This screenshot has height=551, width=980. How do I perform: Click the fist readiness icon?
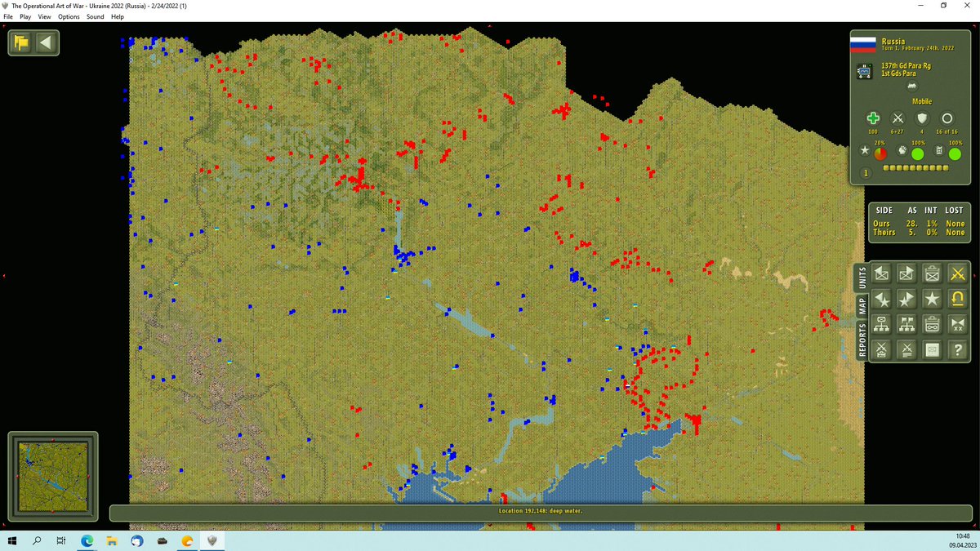coord(902,151)
